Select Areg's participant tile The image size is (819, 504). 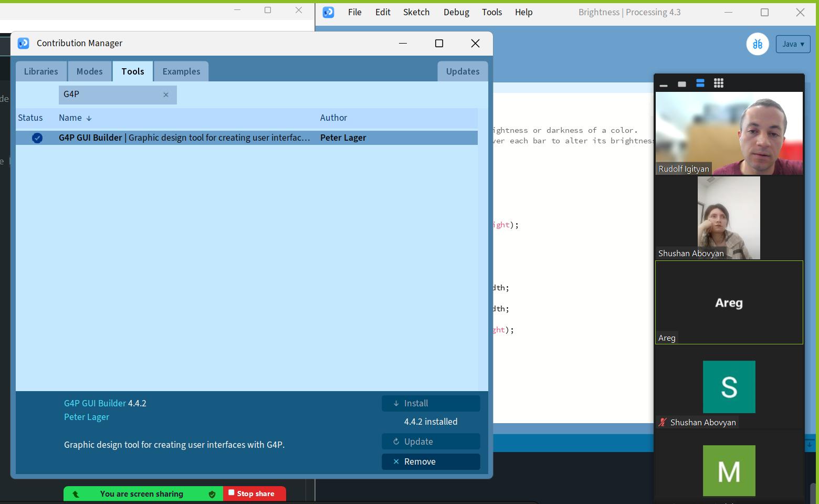tap(729, 302)
